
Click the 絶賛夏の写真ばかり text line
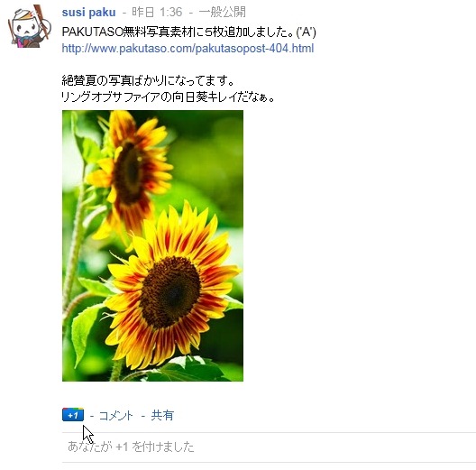click(x=148, y=80)
